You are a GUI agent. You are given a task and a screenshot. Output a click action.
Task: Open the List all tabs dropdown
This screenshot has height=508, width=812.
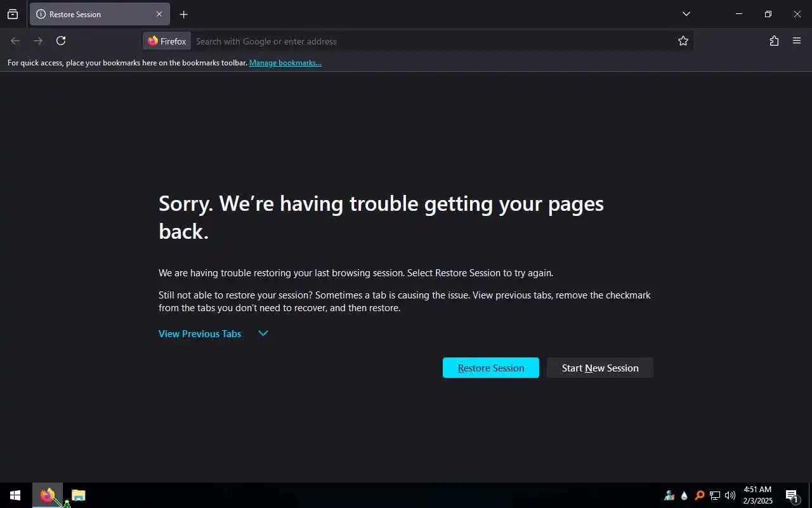pyautogui.click(x=686, y=14)
